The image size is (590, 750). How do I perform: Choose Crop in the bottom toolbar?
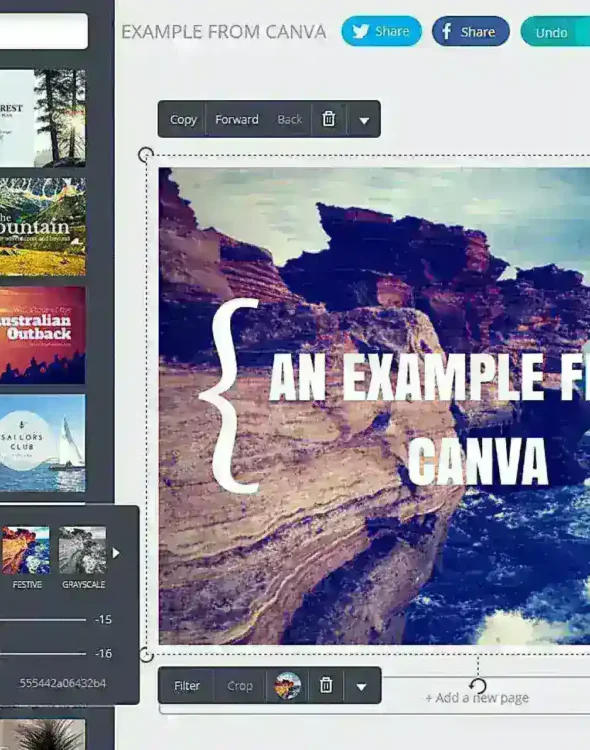point(240,685)
